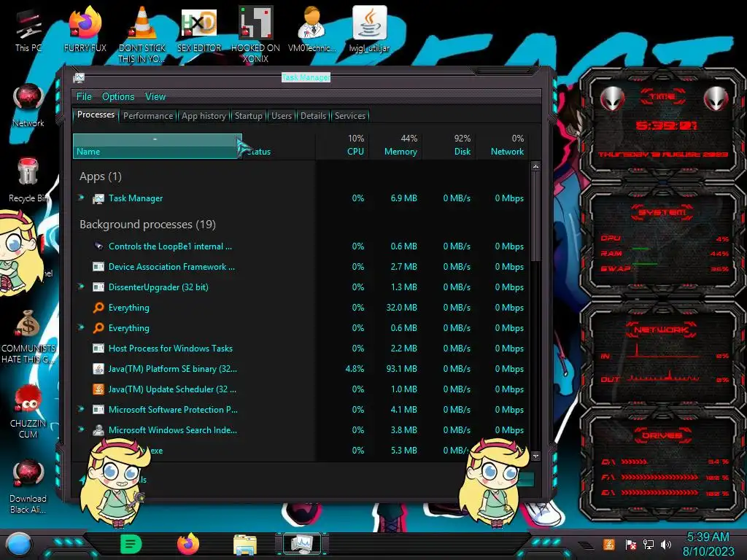747x560 pixels.
Task: Open the money bag COMMUNISTS HATE shortcut
Action: click(x=28, y=336)
